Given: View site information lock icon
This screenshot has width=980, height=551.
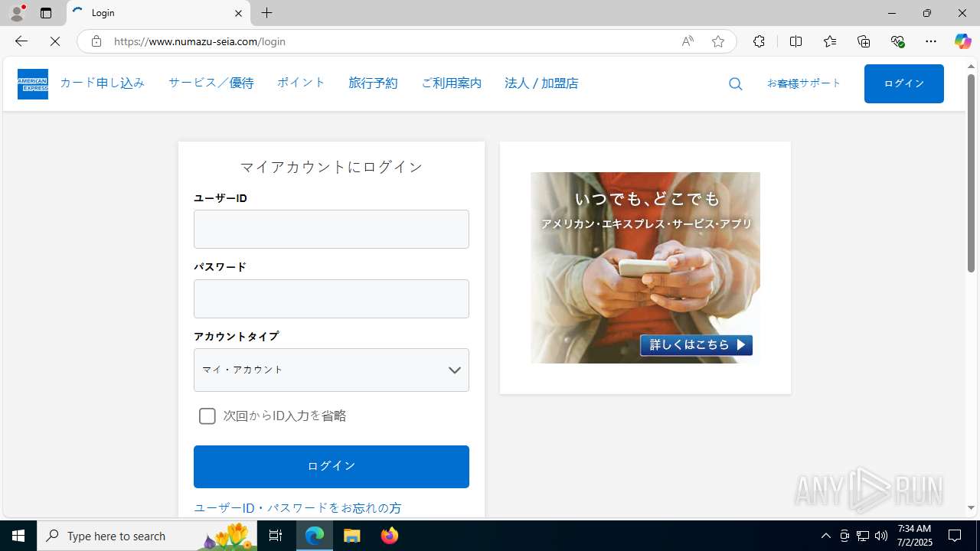Looking at the screenshot, I should pyautogui.click(x=96, y=41).
